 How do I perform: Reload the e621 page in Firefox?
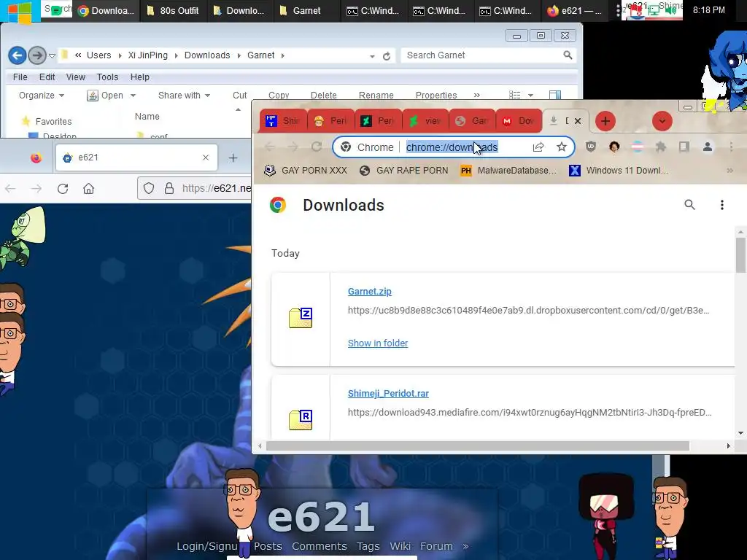coord(63,189)
